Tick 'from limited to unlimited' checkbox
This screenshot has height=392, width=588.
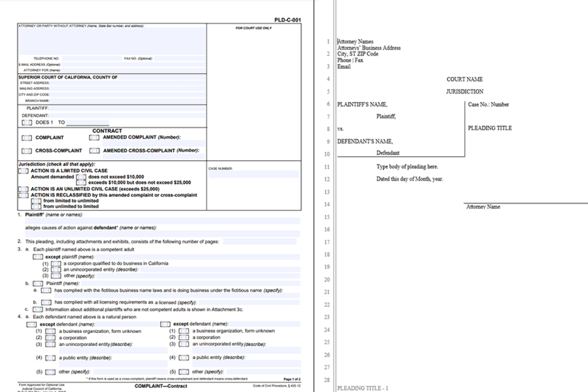[x=36, y=201]
